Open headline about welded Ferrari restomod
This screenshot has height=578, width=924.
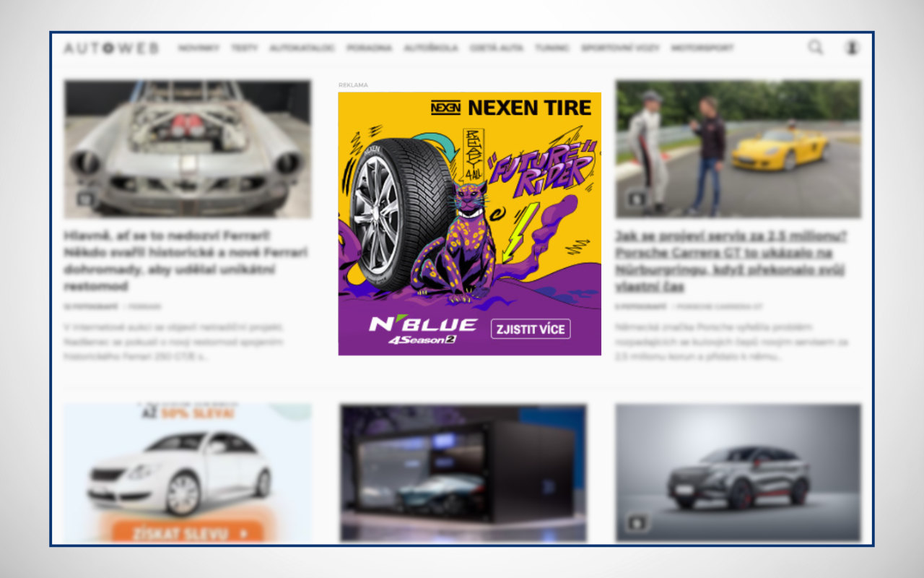(x=186, y=261)
